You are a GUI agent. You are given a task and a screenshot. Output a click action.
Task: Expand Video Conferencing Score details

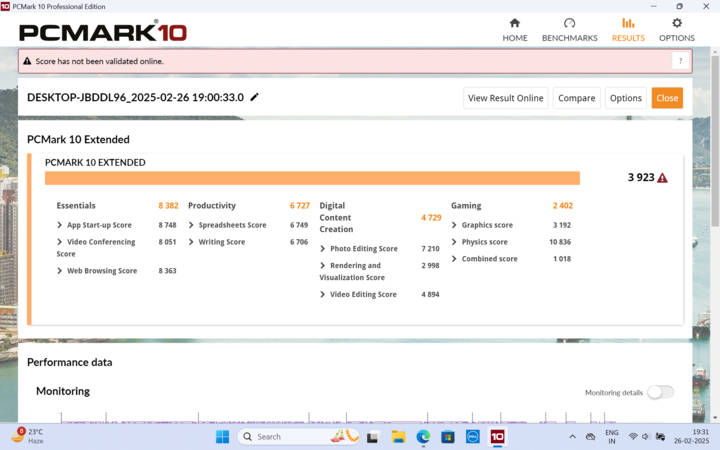point(59,242)
